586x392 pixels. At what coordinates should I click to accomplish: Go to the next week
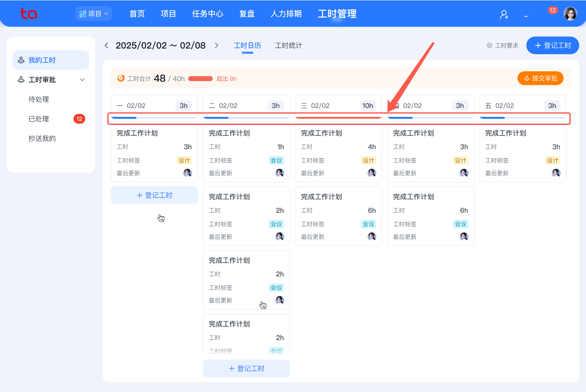pos(216,46)
